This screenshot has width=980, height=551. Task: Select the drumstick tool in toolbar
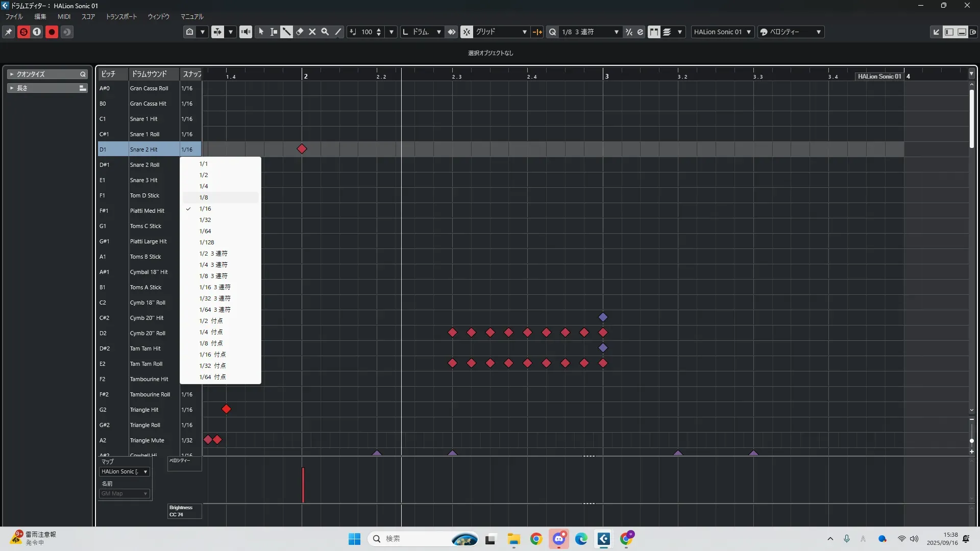(x=286, y=32)
